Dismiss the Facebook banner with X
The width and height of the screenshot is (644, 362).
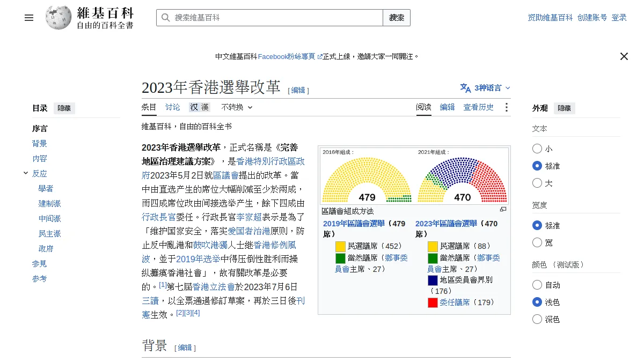pyautogui.click(x=624, y=56)
